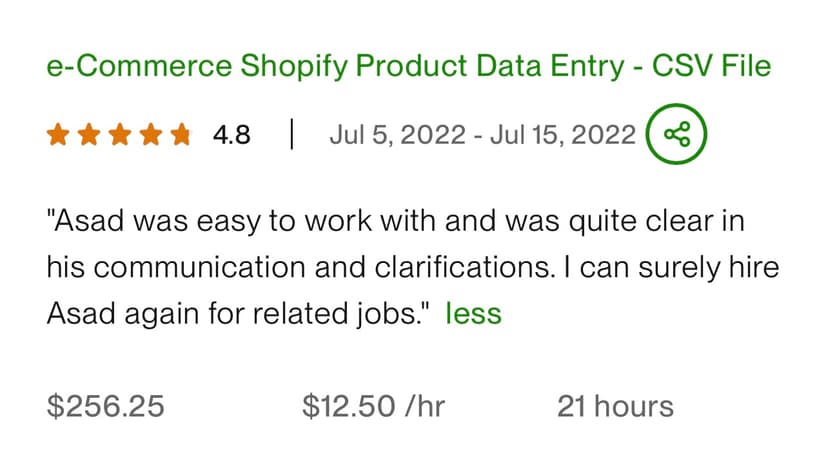
Task: Click the vertical divider beside the rating
Action: click(291, 134)
